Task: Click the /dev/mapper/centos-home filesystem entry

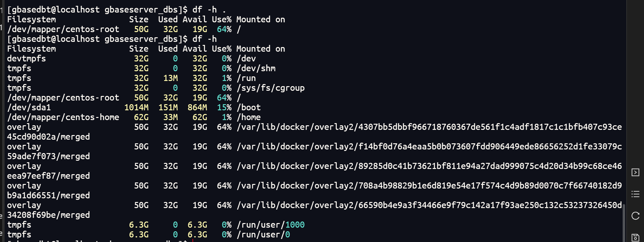Action: point(63,117)
